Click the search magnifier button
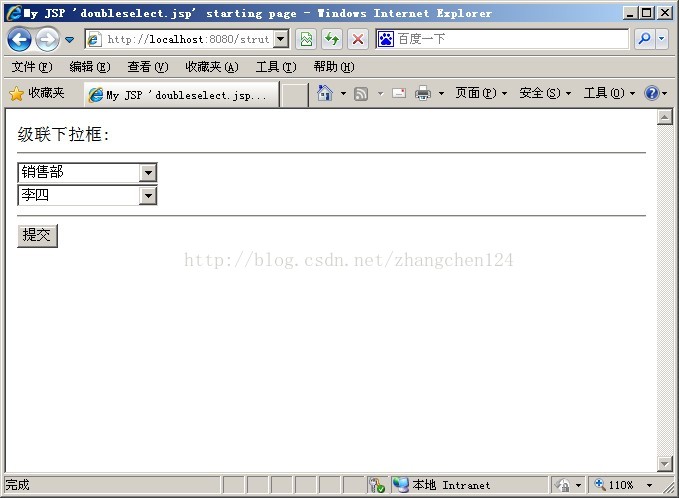679x498 pixels. 644,39
